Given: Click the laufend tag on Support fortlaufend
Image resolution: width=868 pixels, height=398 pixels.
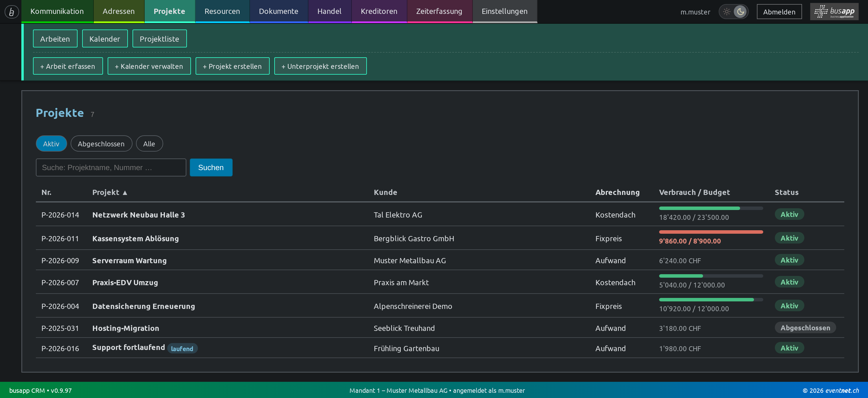Looking at the screenshot, I should pos(182,349).
